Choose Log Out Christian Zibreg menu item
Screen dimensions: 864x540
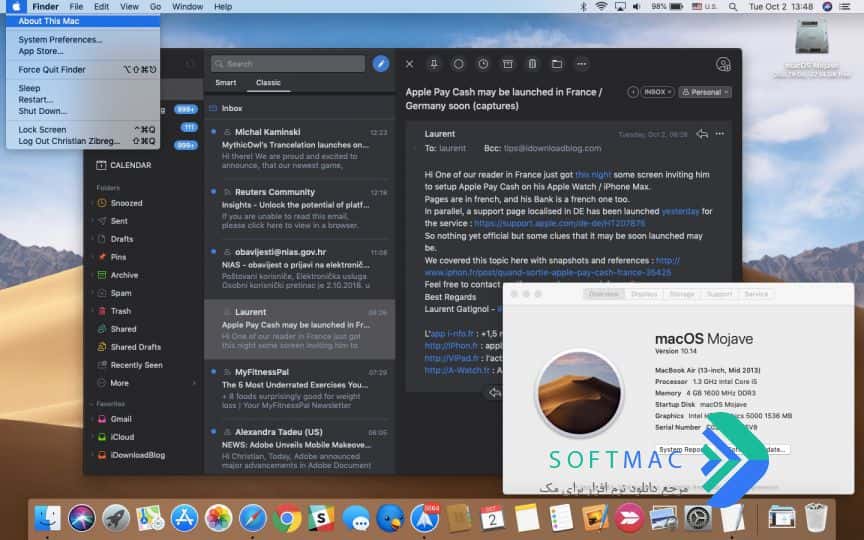83,141
